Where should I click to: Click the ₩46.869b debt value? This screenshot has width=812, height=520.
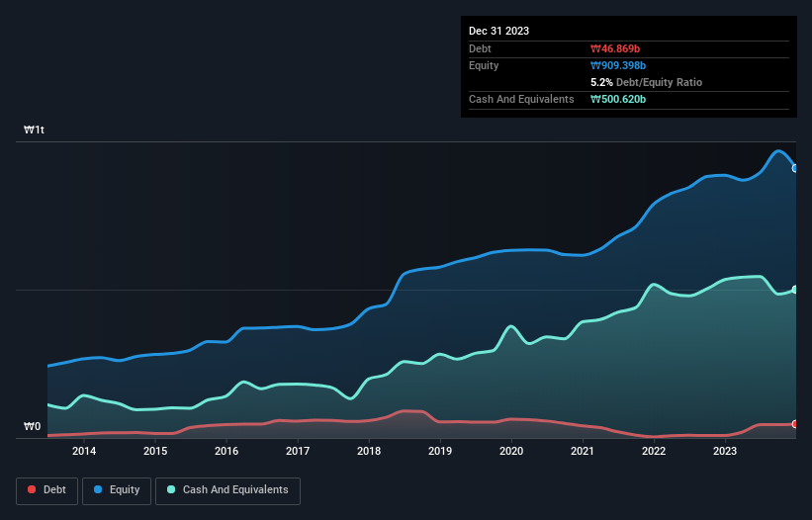point(615,48)
